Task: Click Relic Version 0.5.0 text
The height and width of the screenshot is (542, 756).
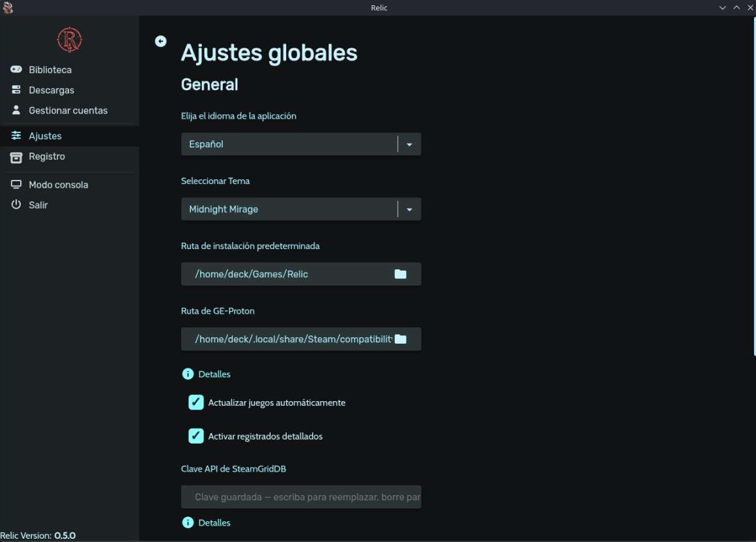Action: coord(38,535)
